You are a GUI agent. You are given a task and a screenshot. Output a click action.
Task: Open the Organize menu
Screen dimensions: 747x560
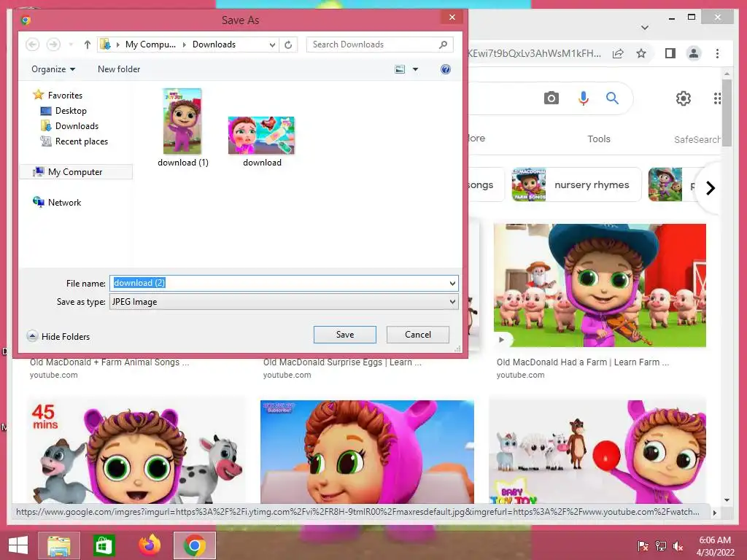[53, 69]
